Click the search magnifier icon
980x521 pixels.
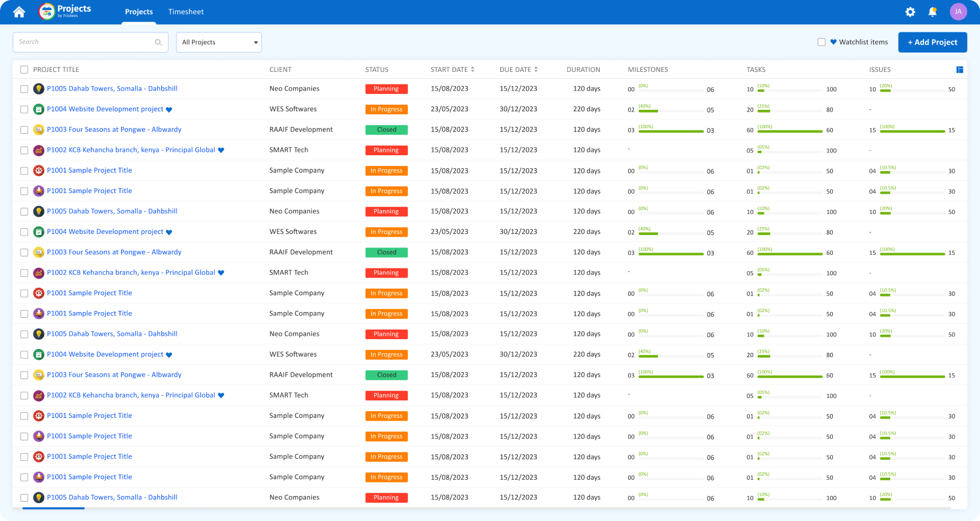point(158,42)
